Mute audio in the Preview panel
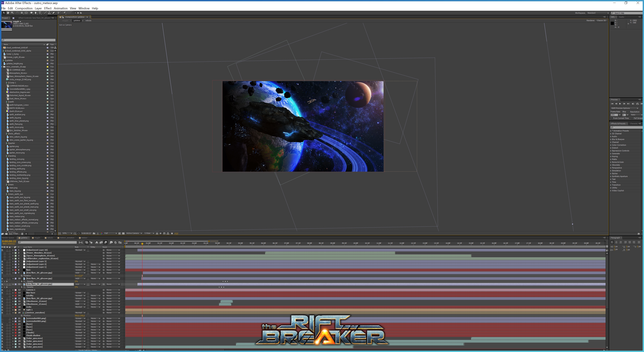 click(633, 104)
